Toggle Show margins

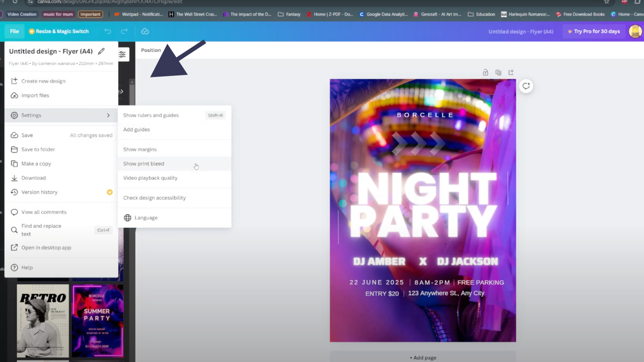[x=175, y=149]
